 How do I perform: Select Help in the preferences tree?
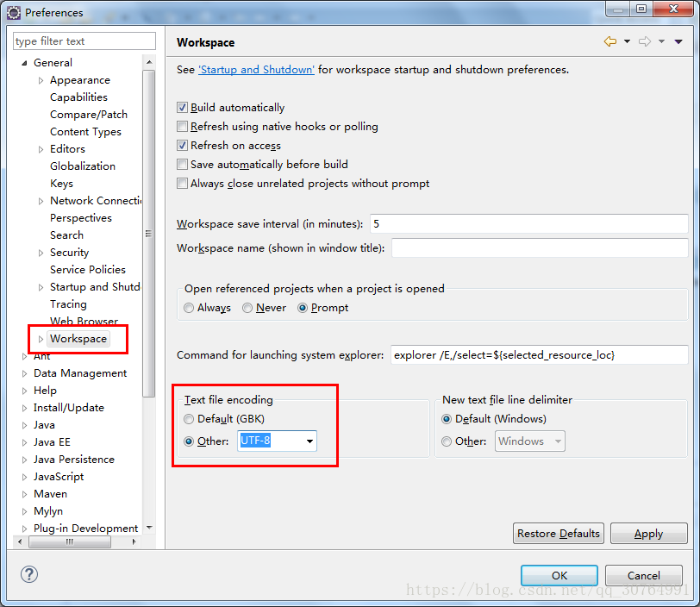click(45, 391)
